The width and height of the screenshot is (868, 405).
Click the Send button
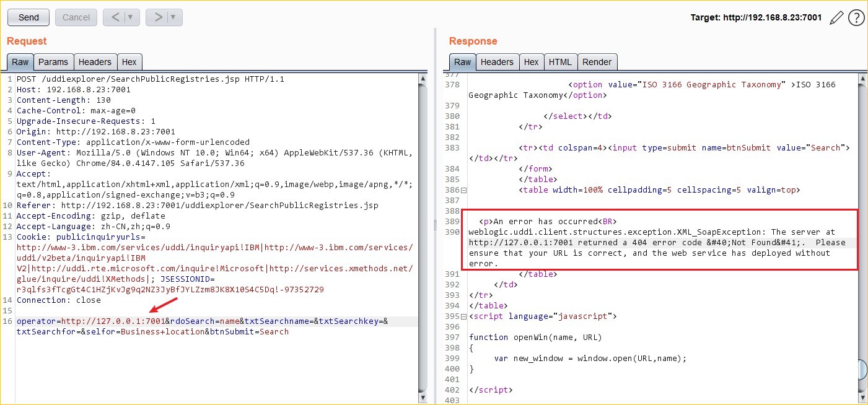(x=28, y=17)
